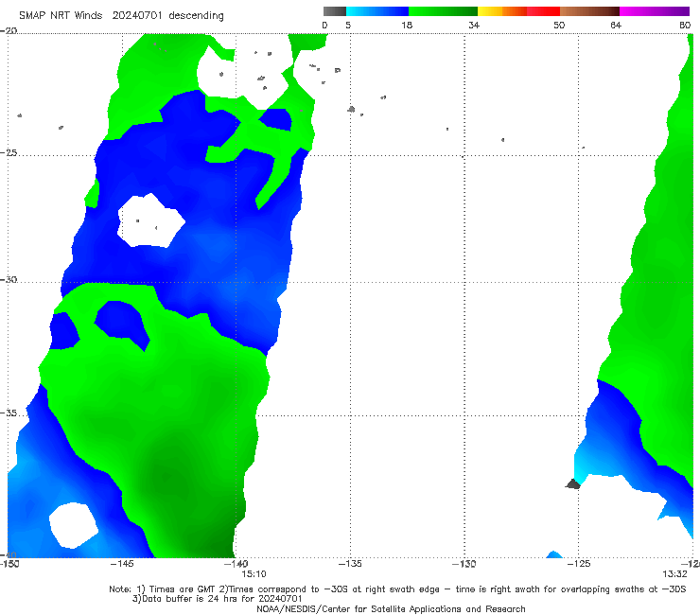This screenshot has width=700, height=615.
Task: Click the 'Times are GMT' note line
Action: click(397, 589)
